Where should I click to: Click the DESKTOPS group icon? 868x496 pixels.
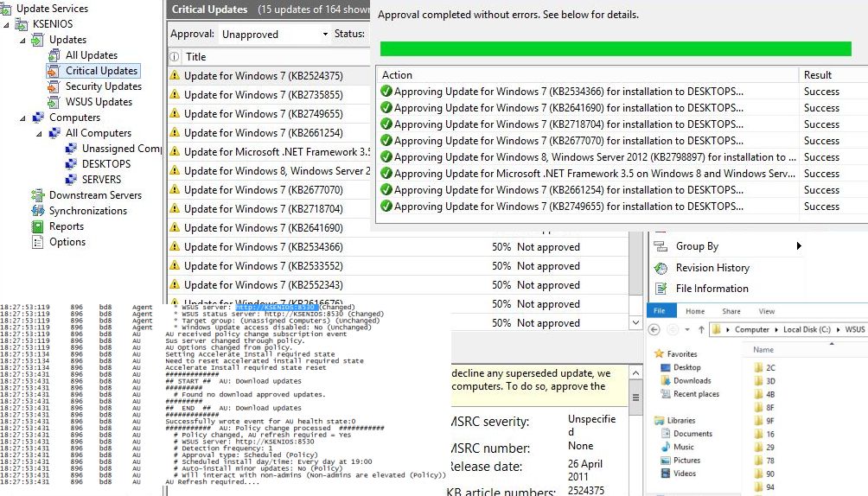tap(71, 164)
